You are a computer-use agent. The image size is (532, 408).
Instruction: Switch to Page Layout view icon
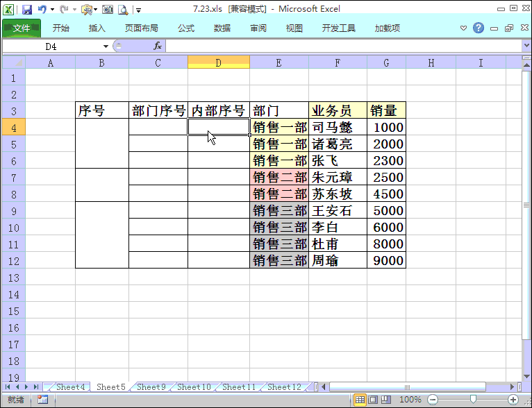click(373, 400)
